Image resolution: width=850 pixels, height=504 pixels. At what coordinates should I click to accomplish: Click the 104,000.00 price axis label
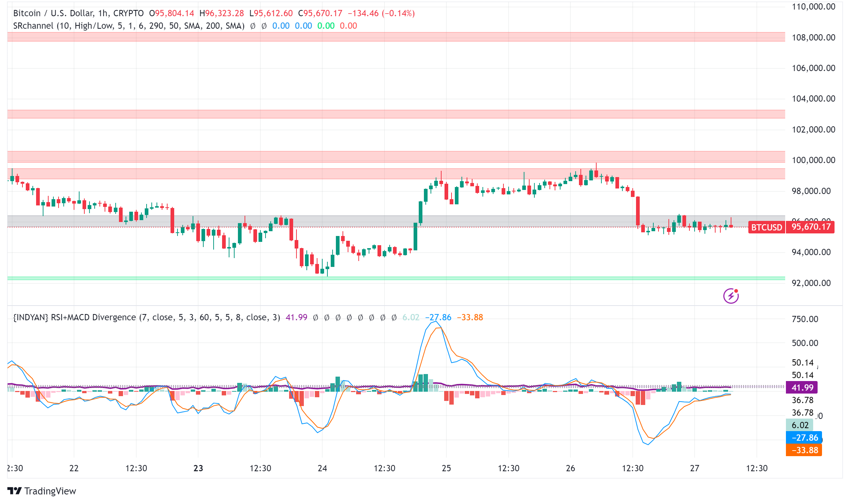pos(813,99)
